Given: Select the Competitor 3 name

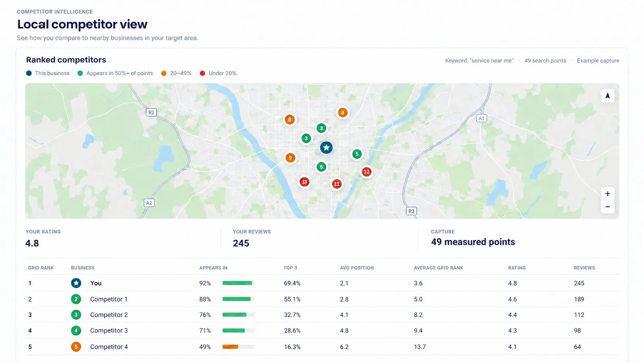Looking at the screenshot, I should pos(109,331).
